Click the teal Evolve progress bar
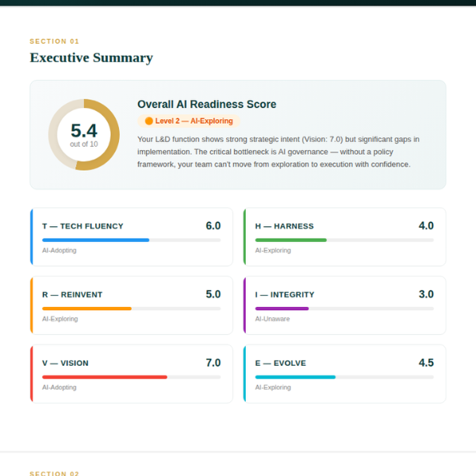Screen dimensions: 476x476 pyautogui.click(x=295, y=377)
